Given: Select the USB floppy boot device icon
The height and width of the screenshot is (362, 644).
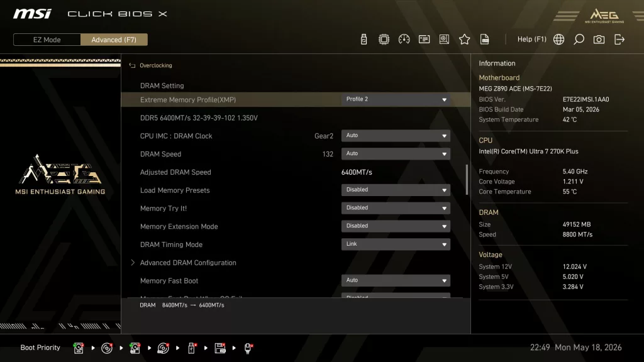Looking at the screenshot, I should (x=220, y=348).
